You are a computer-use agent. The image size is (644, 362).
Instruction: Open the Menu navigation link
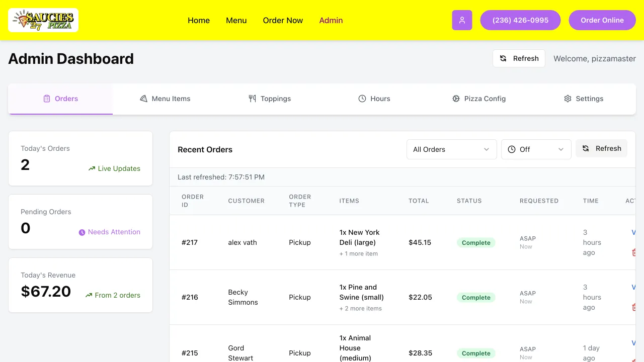tap(236, 20)
